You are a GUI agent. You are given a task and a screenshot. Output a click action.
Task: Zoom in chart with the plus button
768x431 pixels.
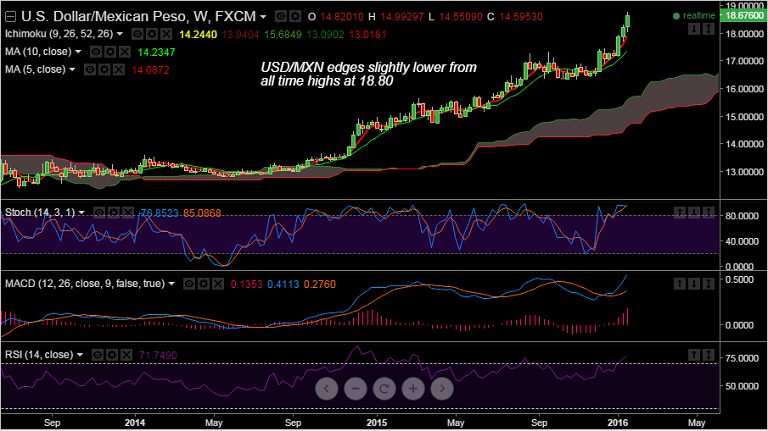413,388
